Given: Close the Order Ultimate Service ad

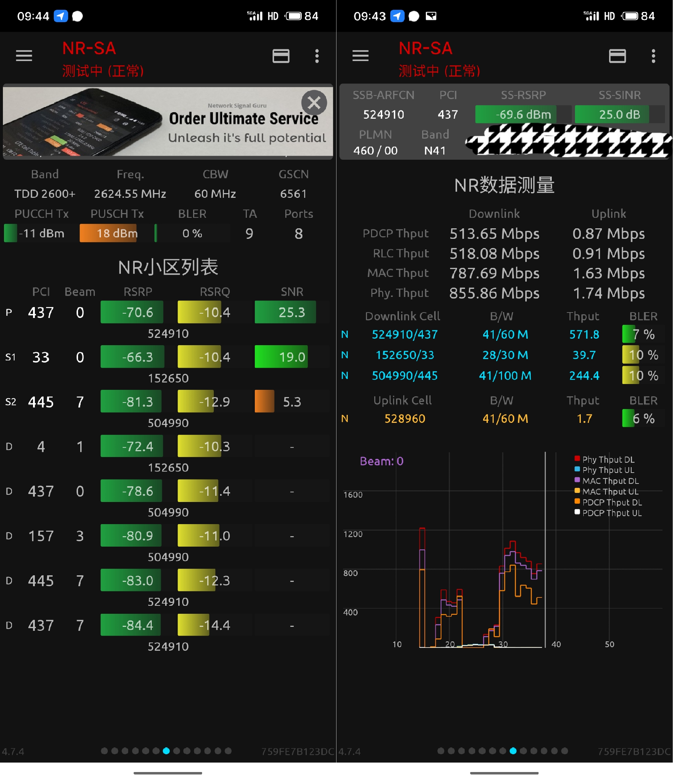Looking at the screenshot, I should tap(314, 103).
